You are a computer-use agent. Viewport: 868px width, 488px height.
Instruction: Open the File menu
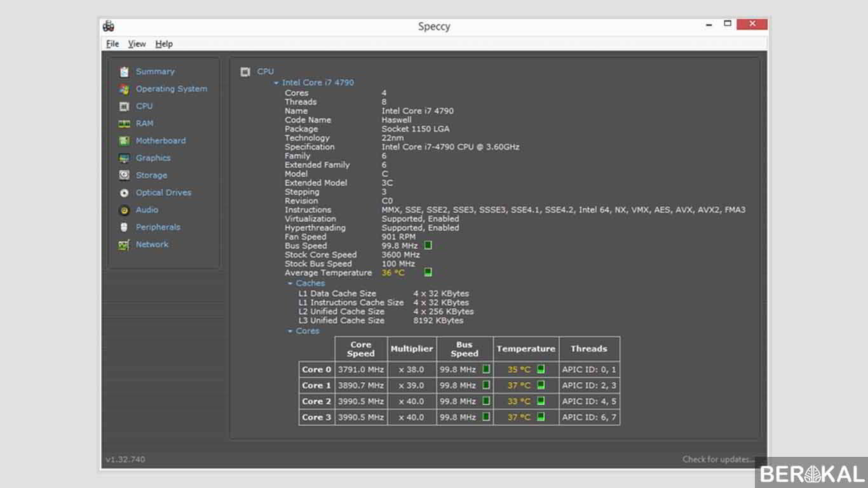point(112,44)
